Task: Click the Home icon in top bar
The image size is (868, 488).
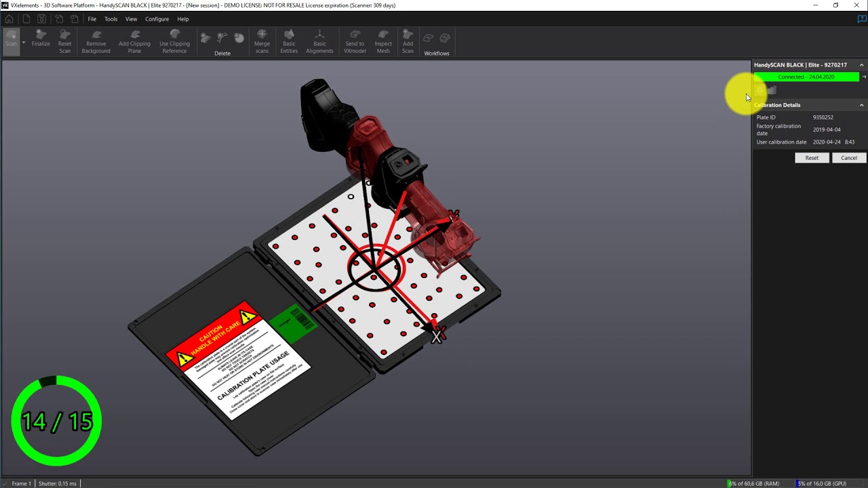Action: click(9, 19)
